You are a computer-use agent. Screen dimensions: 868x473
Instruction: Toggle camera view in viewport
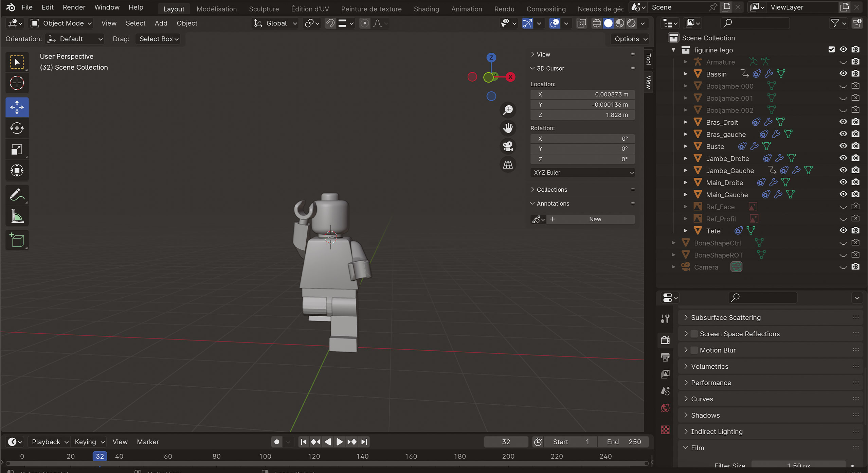(x=508, y=146)
